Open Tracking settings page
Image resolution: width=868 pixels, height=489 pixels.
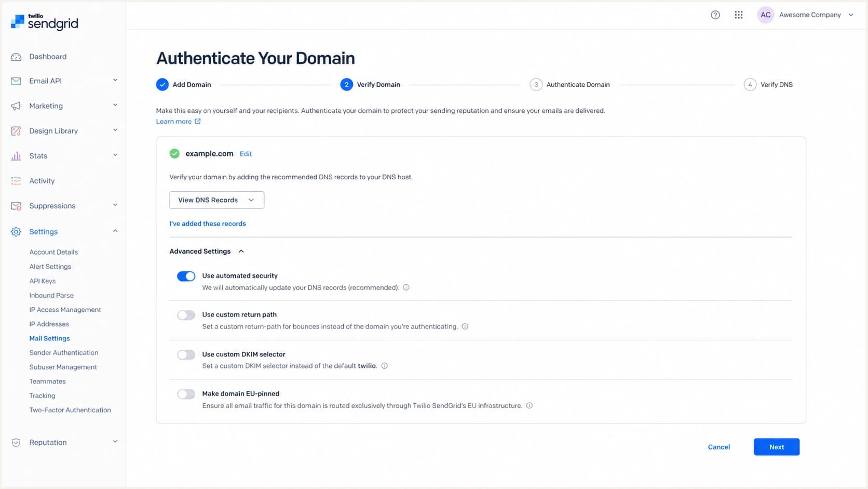click(43, 396)
